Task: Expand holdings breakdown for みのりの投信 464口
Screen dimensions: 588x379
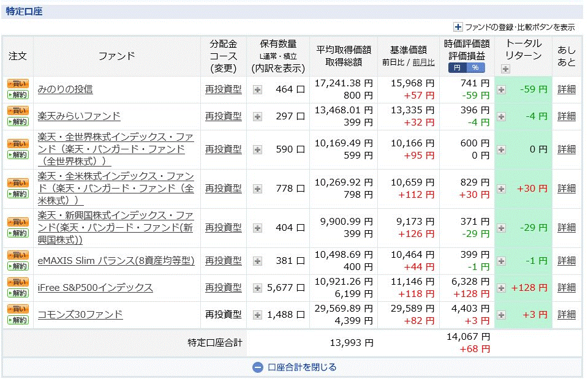Action: coord(257,89)
